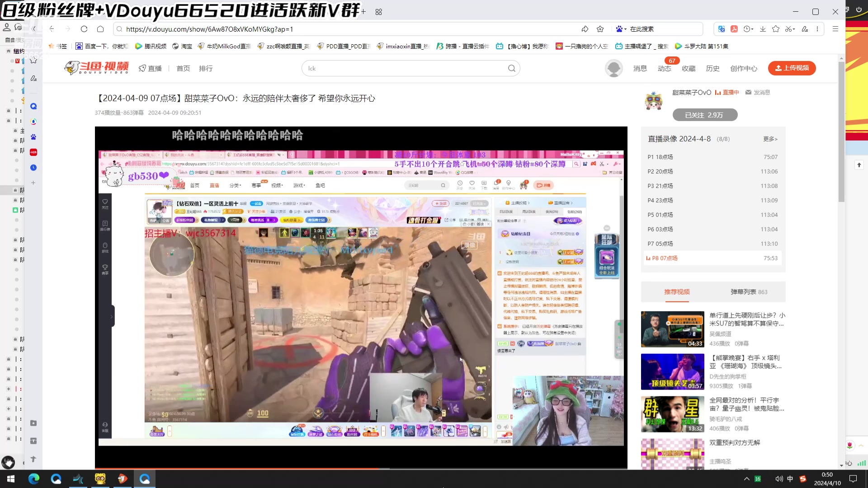
Task: Add sidebar app with plus icon
Action: coord(33,183)
